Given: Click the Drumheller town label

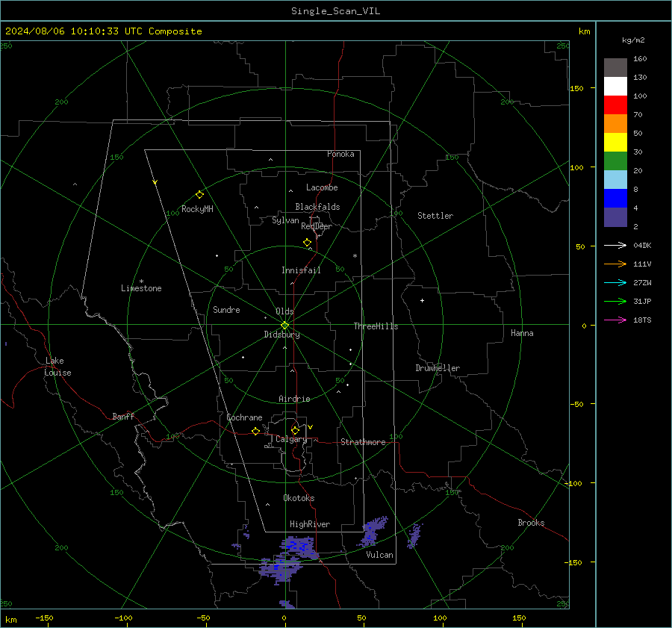Looking at the screenshot, I should [x=438, y=368].
